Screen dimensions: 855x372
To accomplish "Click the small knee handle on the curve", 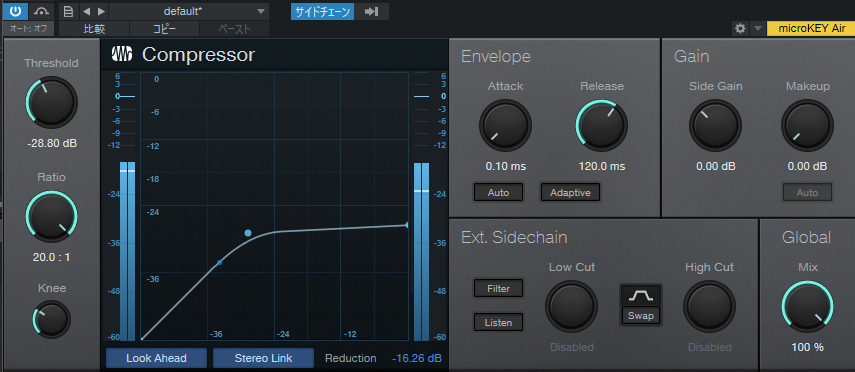I will coord(219,262).
